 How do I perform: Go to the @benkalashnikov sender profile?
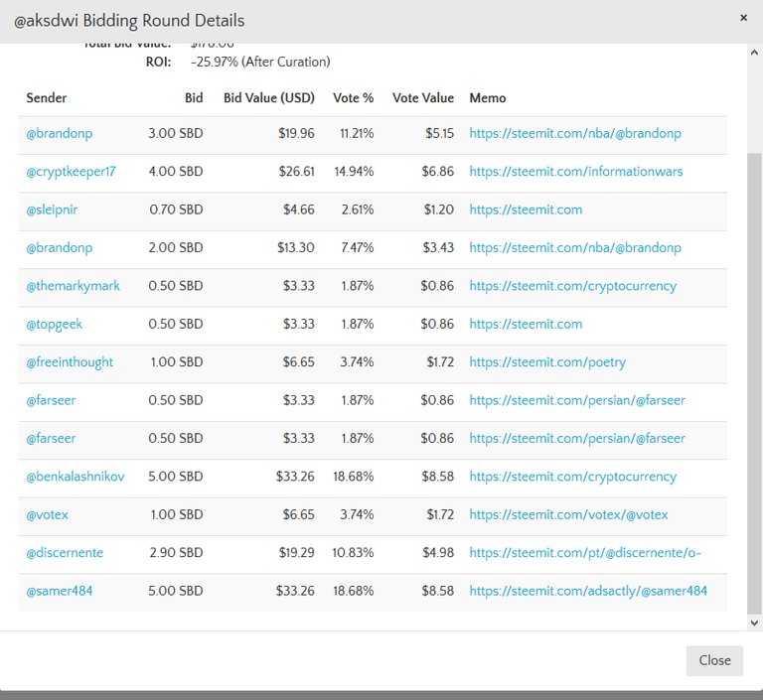[x=76, y=477]
